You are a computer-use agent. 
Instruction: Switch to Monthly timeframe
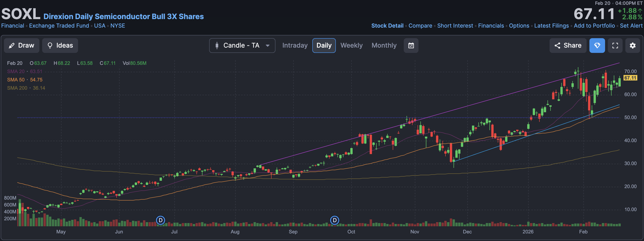[x=384, y=45]
